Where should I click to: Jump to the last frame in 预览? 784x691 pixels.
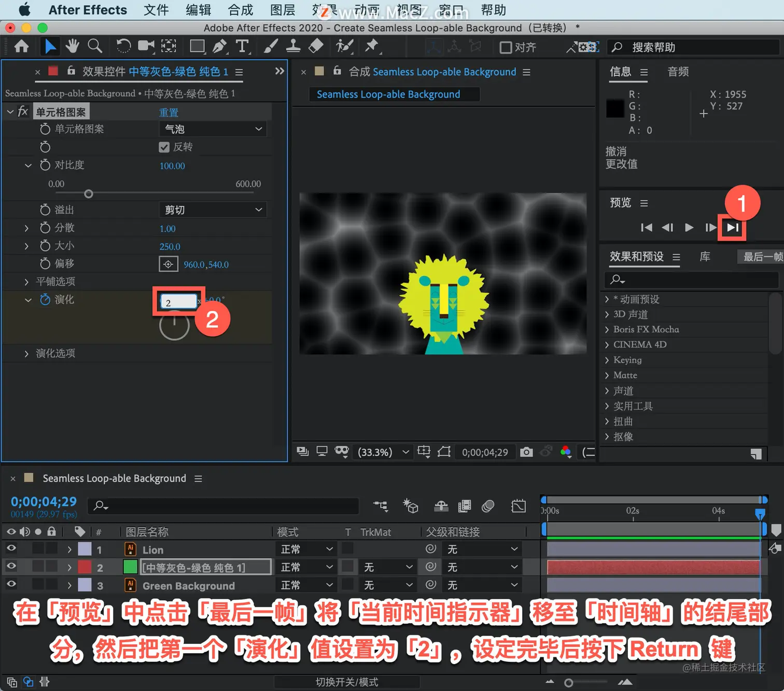(x=733, y=227)
